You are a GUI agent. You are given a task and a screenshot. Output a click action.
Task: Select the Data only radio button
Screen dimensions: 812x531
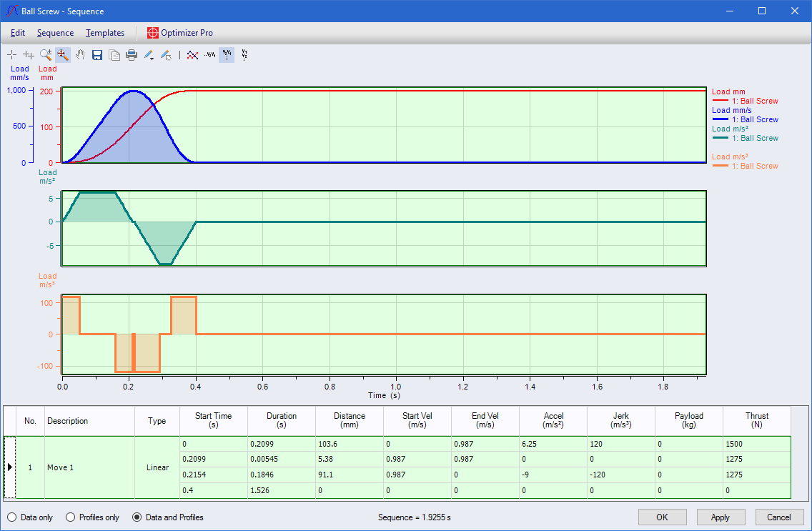(11, 517)
